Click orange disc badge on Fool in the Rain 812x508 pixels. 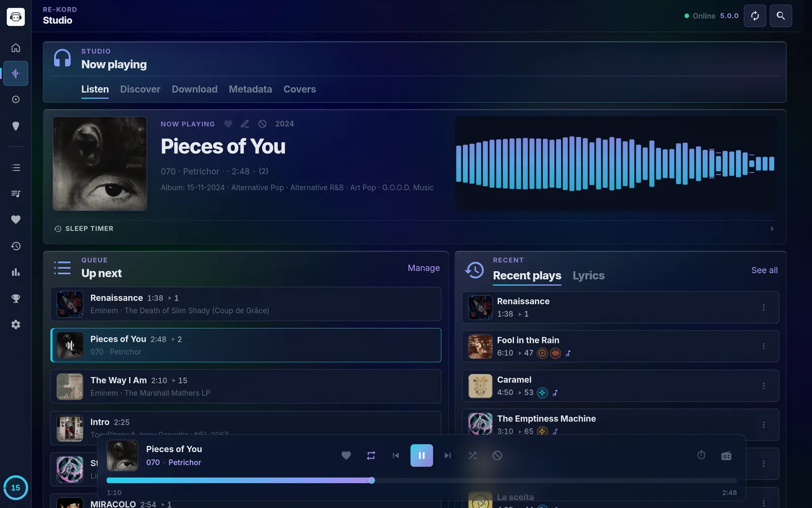pyautogui.click(x=543, y=353)
